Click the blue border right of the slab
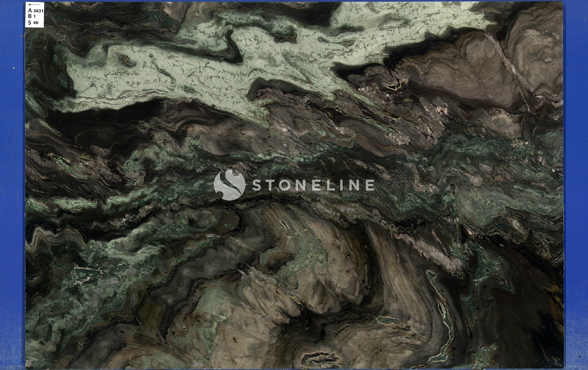This screenshot has height=370, width=588. (576, 184)
